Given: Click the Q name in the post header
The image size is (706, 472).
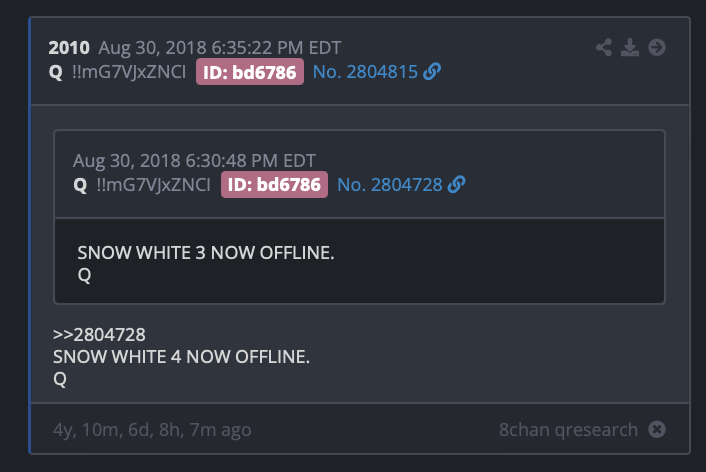Looking at the screenshot, I should 56,72.
